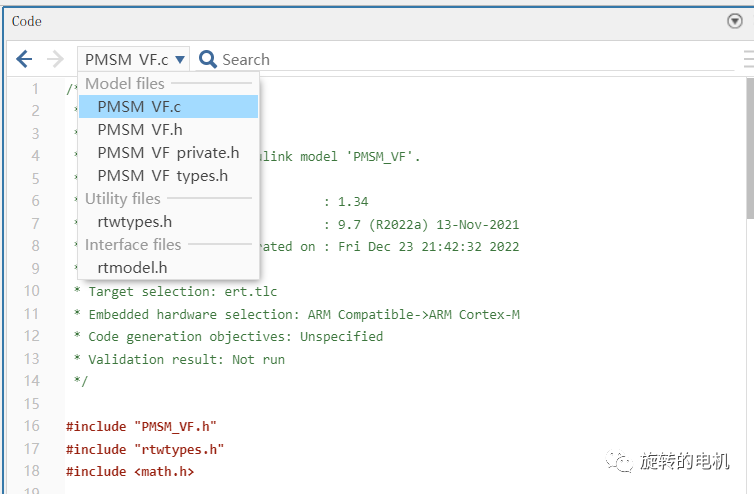
Task: Click line number 10 in the gutter
Action: (x=32, y=291)
